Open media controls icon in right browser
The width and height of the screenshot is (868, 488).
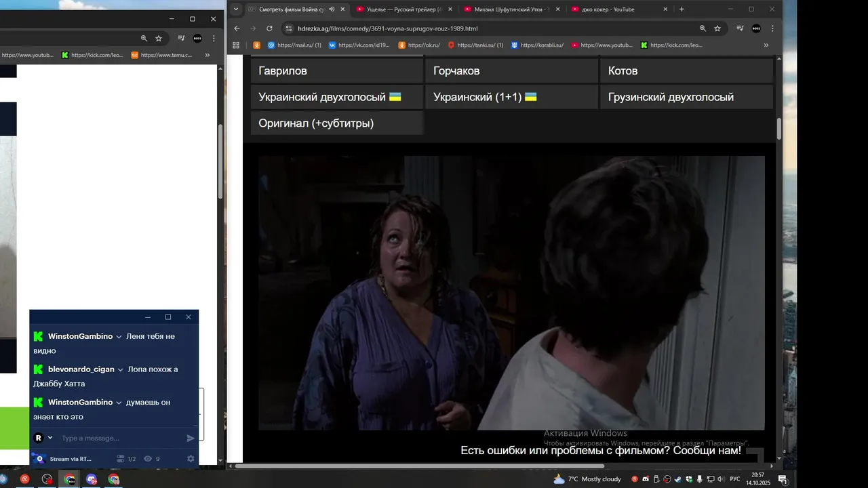(740, 28)
